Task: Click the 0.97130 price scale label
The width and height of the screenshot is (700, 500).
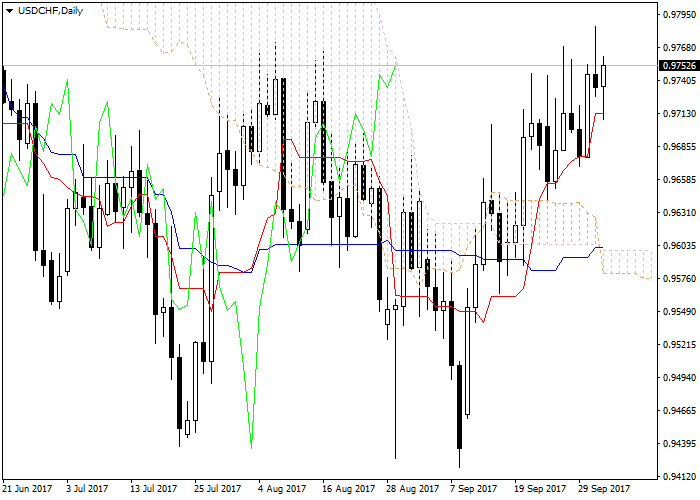Action: click(x=679, y=114)
